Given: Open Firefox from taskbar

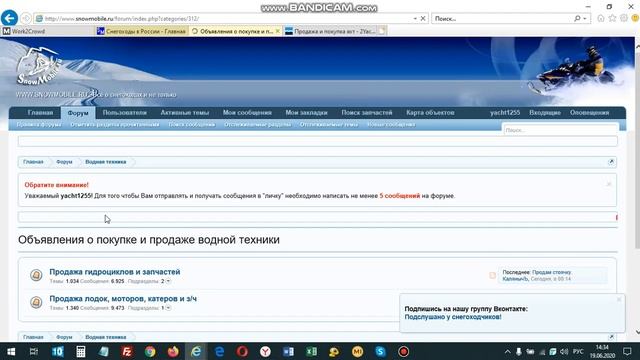Looking at the screenshot, I should coord(173,351).
